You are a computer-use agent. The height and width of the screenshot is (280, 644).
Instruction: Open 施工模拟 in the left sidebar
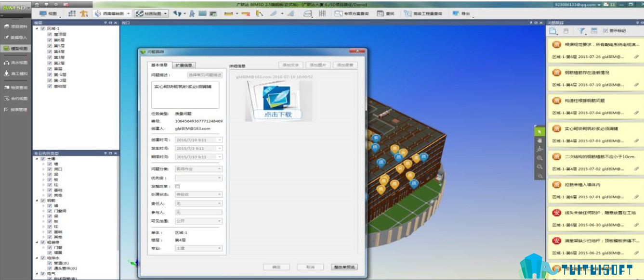click(x=16, y=74)
